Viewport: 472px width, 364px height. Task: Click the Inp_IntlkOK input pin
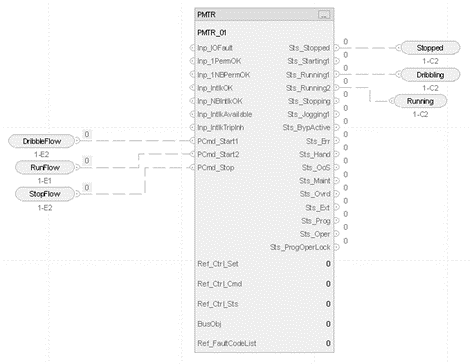192,88
